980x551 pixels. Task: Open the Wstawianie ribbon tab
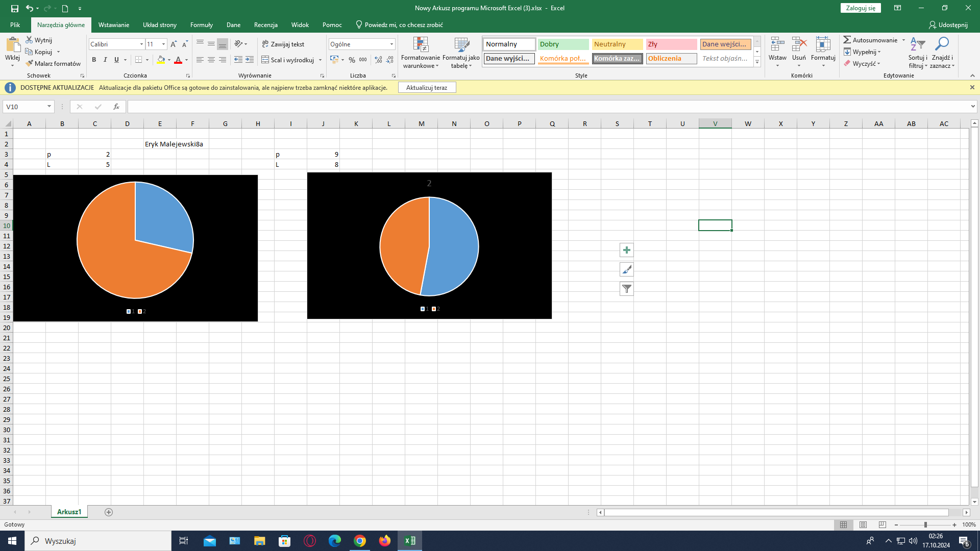pyautogui.click(x=113, y=24)
